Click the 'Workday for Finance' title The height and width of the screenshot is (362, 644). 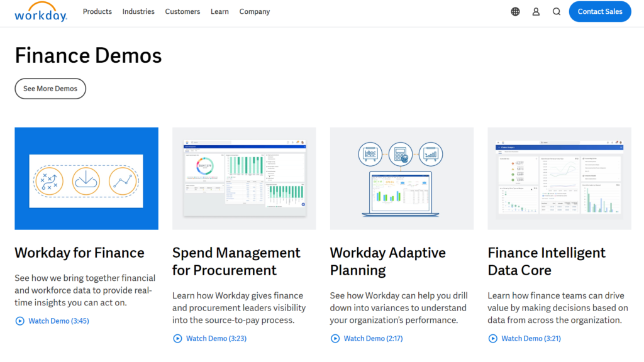coord(80,253)
